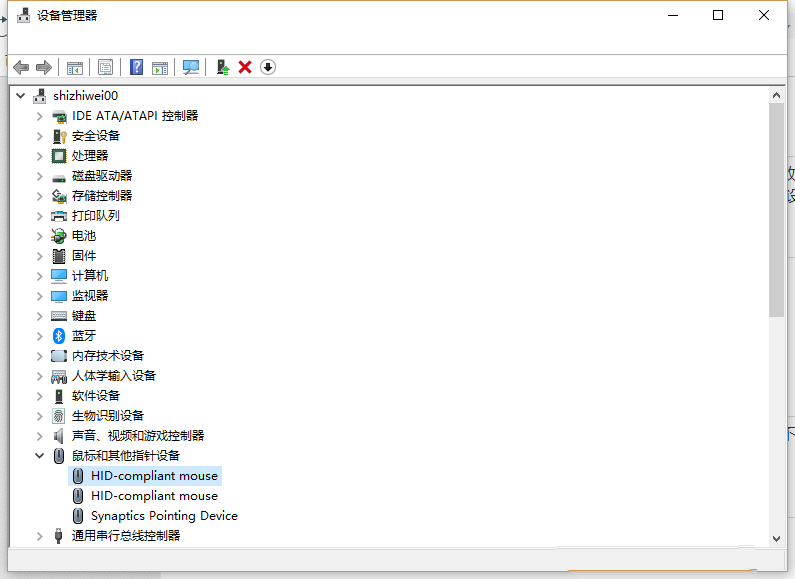Maximize the 设备管理器 window
Viewport: 795px width, 579px height.
tap(718, 15)
